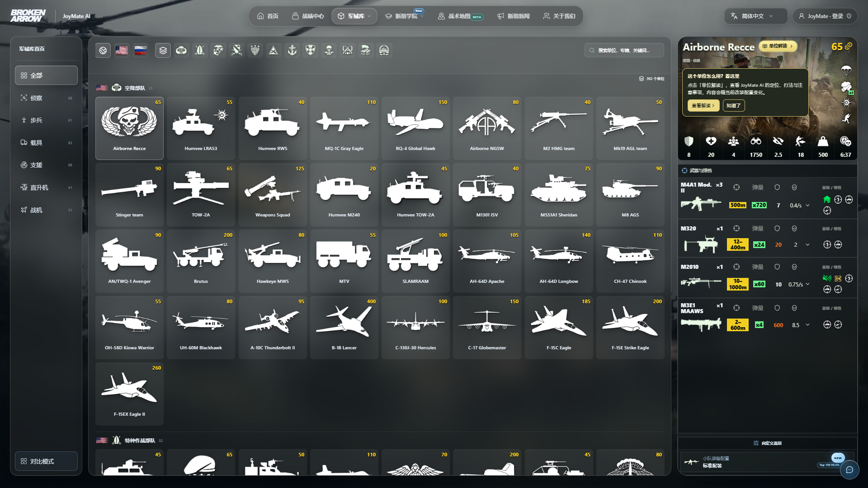Expand the M2010 weapon details chevron

point(807,284)
